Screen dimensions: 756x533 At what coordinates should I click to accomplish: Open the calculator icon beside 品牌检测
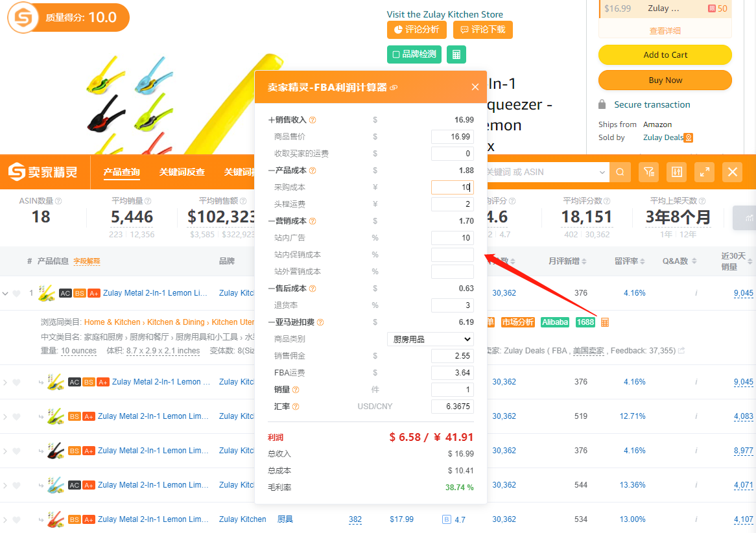[456, 54]
